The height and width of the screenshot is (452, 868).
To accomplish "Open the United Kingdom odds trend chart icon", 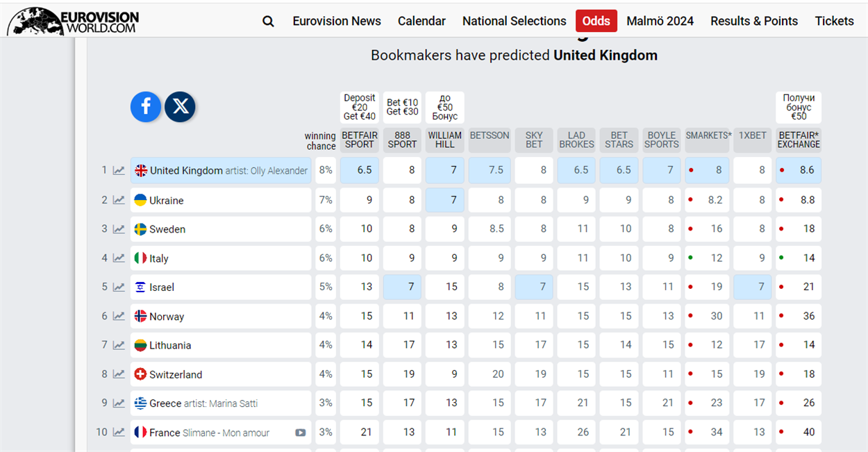I will point(119,171).
